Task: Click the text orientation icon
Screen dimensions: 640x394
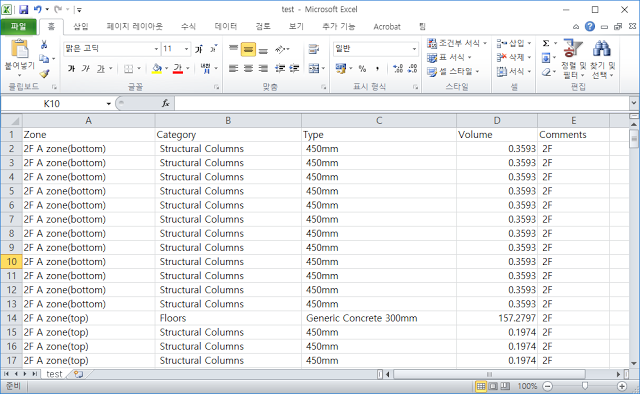Action: click(280, 49)
